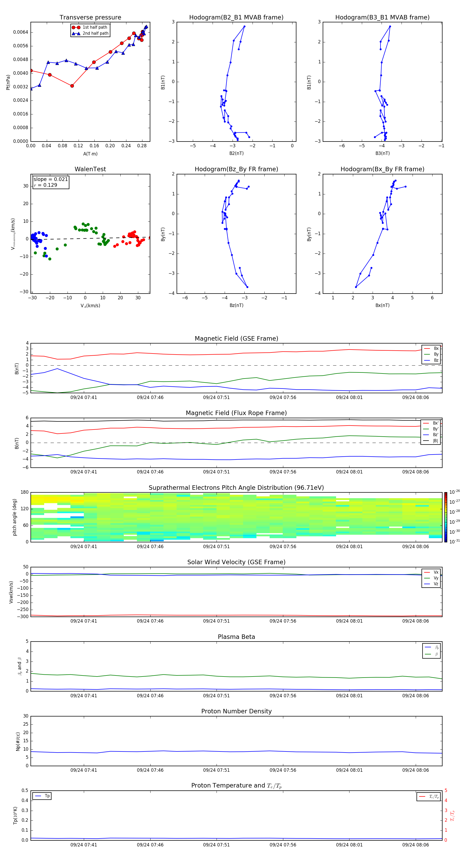Image resolution: width=473 pixels, height=868 pixels.
Task: Click 'Vx' in velocity legend
Action: (x=431, y=572)
